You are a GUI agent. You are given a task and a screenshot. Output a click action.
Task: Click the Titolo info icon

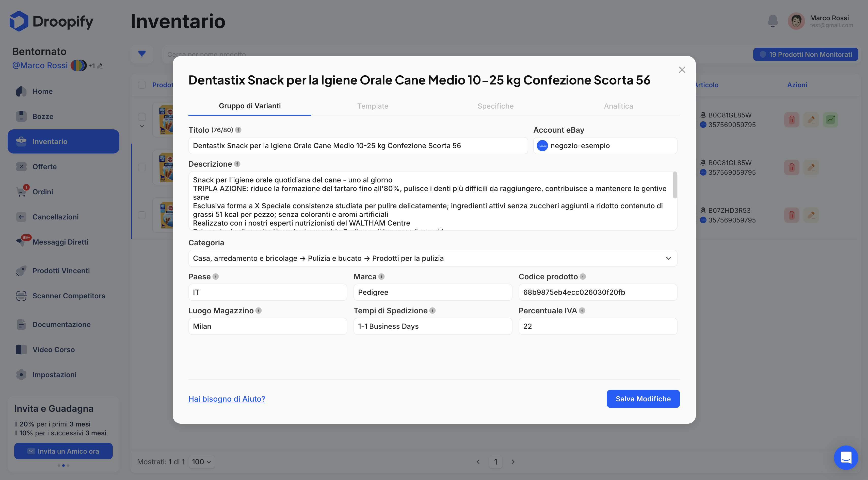coord(238,130)
